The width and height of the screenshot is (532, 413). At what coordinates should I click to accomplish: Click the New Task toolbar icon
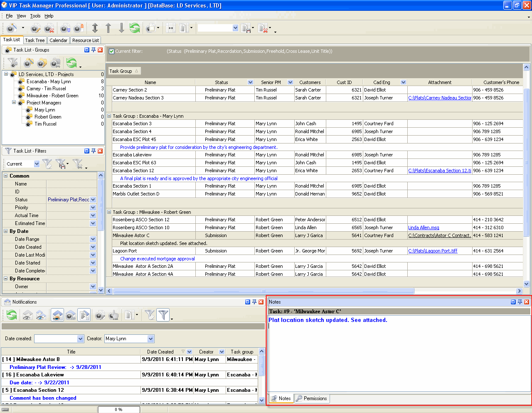pyautogui.click(x=12, y=28)
